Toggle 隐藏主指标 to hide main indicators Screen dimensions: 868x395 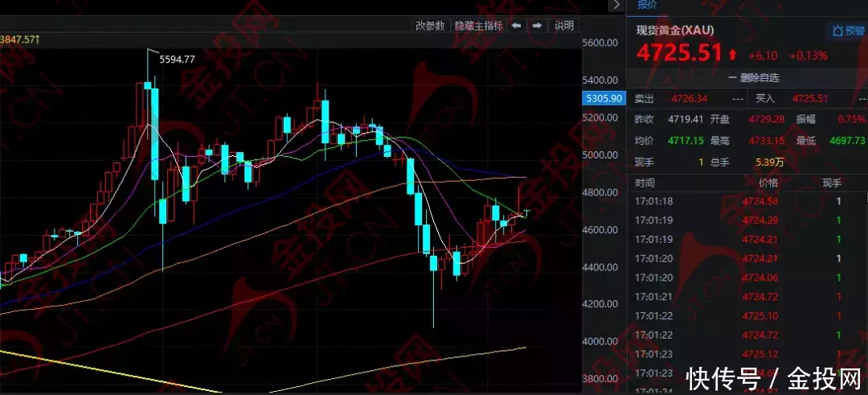(x=479, y=26)
